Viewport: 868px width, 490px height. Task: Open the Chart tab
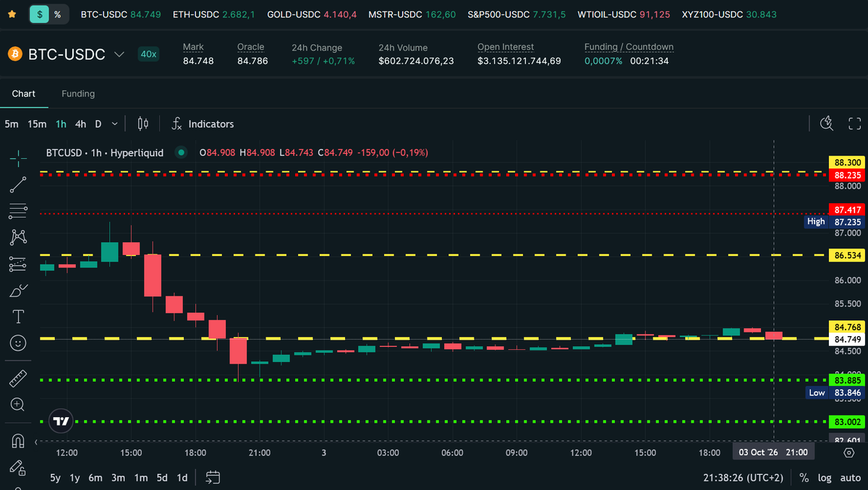click(24, 93)
